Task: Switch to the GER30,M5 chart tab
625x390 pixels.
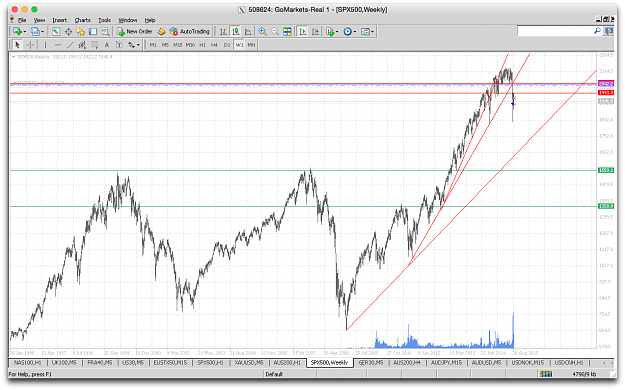Action: (x=371, y=363)
